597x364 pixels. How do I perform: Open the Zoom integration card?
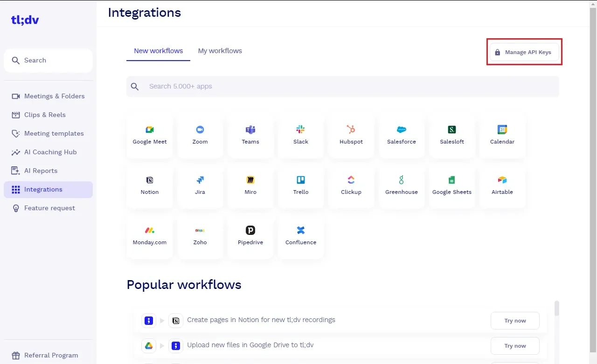click(x=200, y=135)
